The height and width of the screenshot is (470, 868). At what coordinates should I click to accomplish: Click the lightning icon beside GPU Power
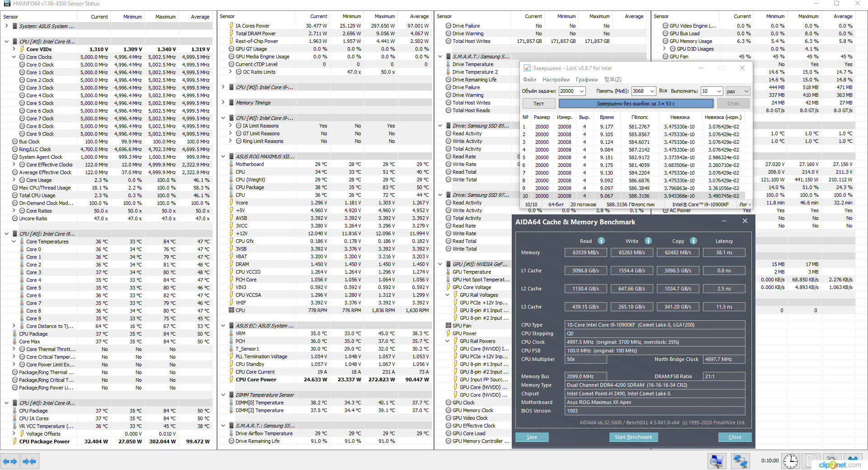click(448, 333)
